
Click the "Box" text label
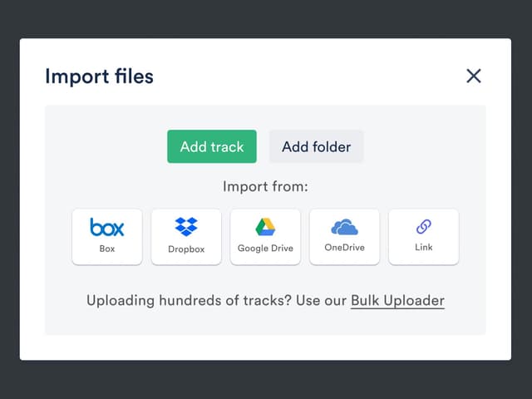[x=107, y=248]
